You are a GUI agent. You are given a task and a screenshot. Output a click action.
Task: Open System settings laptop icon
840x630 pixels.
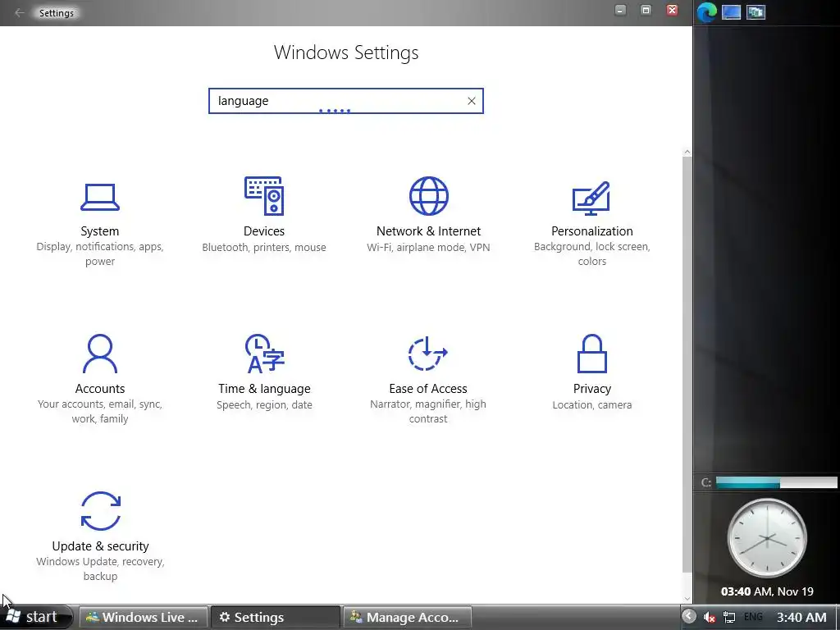[x=99, y=197]
